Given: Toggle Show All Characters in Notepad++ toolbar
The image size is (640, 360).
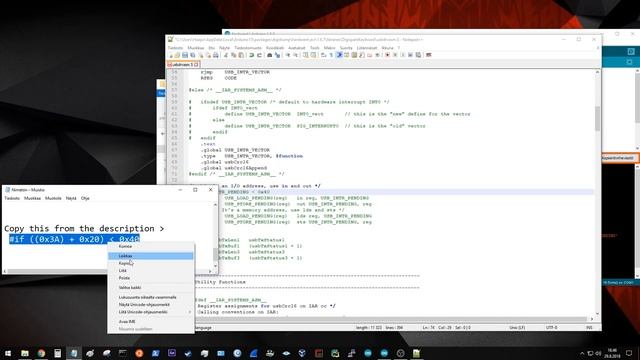Looking at the screenshot, I should pyautogui.click(x=331, y=55).
